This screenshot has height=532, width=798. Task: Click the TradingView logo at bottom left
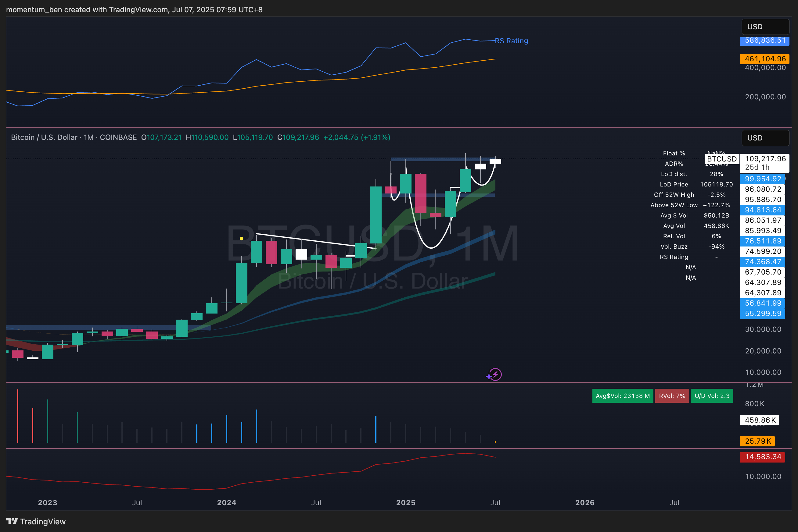coord(36,521)
